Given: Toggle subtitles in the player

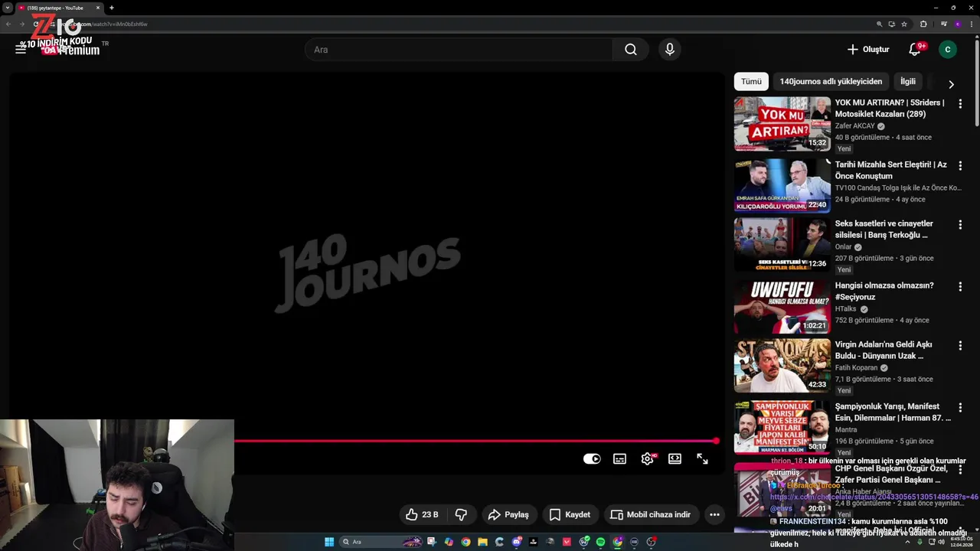Looking at the screenshot, I should point(620,458).
